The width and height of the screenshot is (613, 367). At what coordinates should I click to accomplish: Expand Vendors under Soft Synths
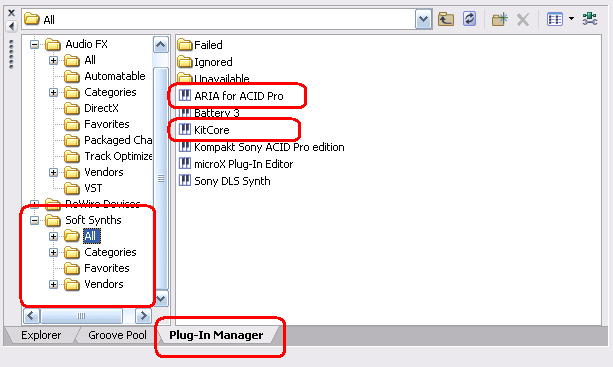click(53, 284)
